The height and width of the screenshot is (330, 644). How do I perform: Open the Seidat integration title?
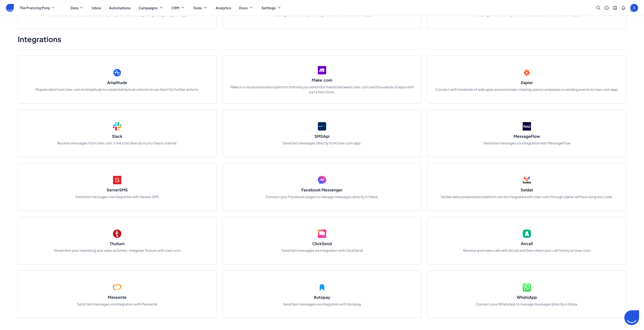click(526, 190)
